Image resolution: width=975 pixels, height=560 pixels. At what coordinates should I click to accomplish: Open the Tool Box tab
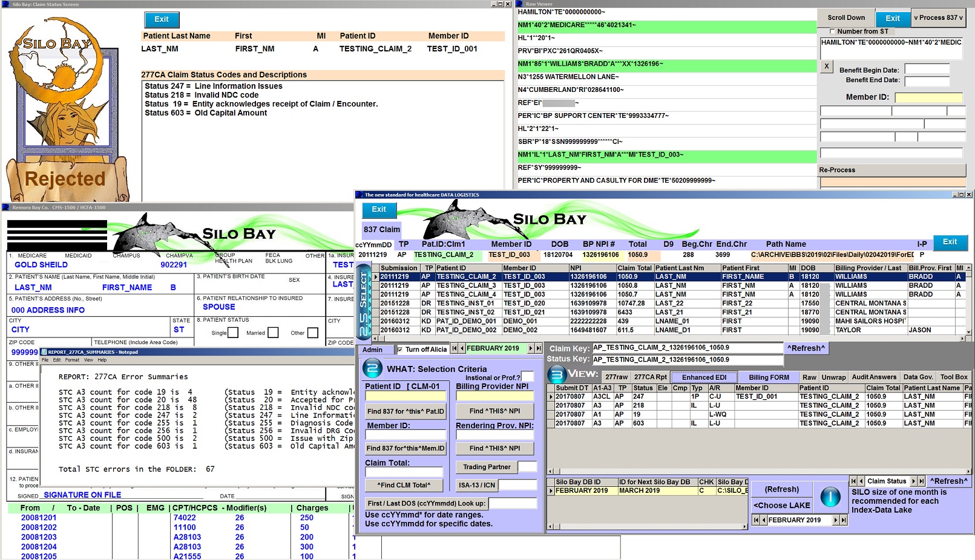click(954, 377)
